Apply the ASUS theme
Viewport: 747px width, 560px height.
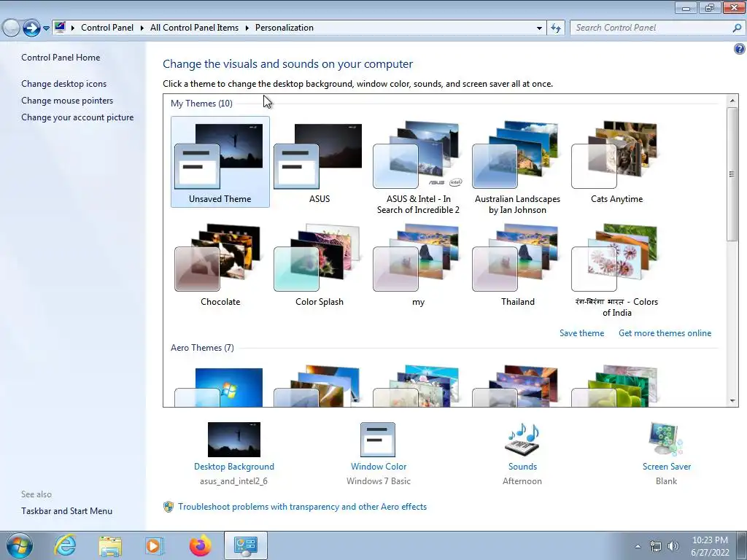(319, 162)
